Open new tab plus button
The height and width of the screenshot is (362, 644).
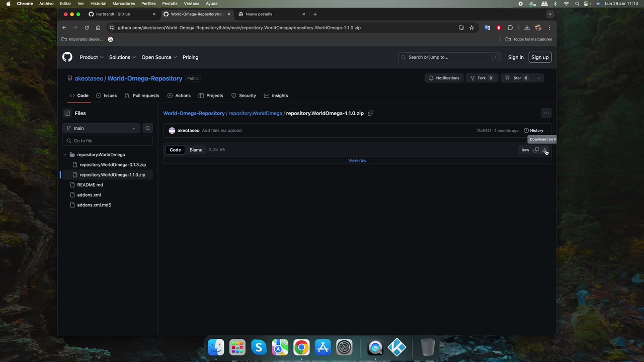pyautogui.click(x=315, y=14)
